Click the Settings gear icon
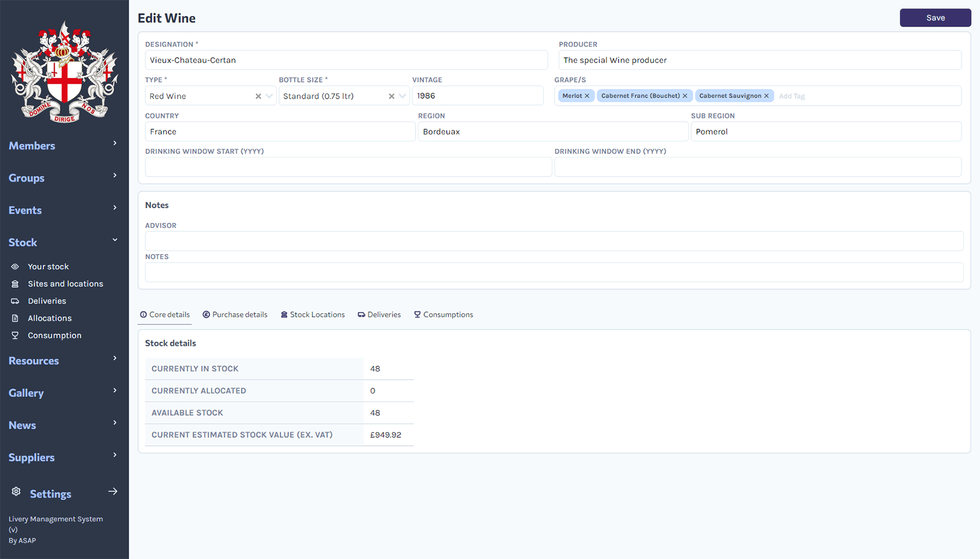The height and width of the screenshot is (559, 980). tap(16, 491)
